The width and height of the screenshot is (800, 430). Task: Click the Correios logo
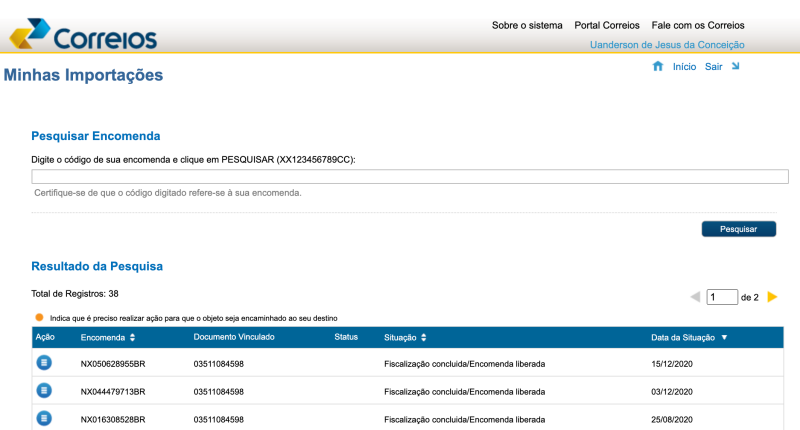coord(83,35)
